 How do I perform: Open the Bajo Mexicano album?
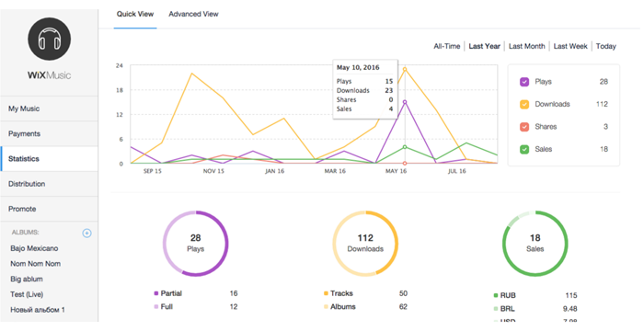pyautogui.click(x=35, y=248)
